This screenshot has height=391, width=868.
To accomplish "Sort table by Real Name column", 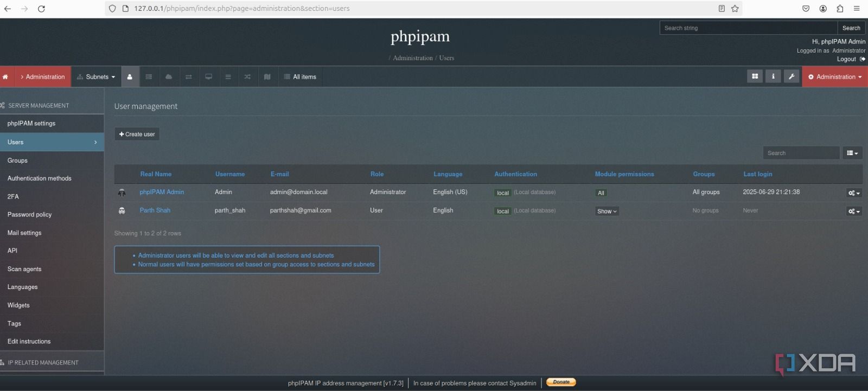I will tap(156, 174).
